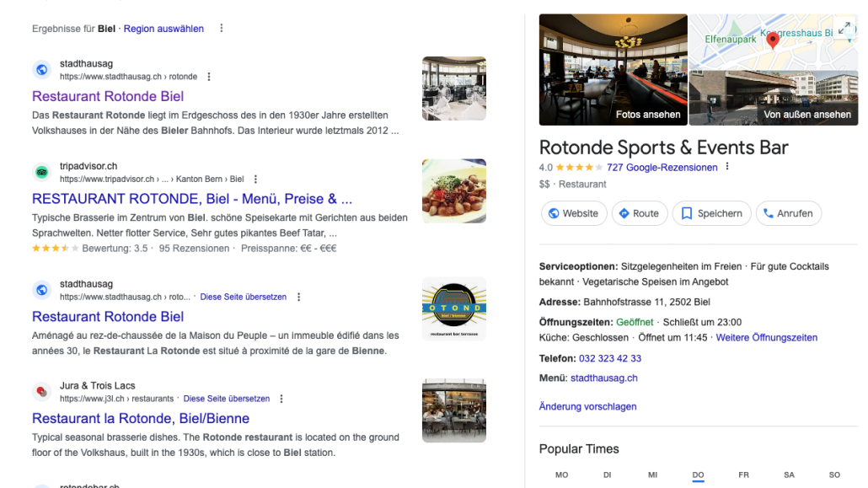Select MO tab in Popular Times
This screenshot has width=868, height=488.
pos(561,475)
